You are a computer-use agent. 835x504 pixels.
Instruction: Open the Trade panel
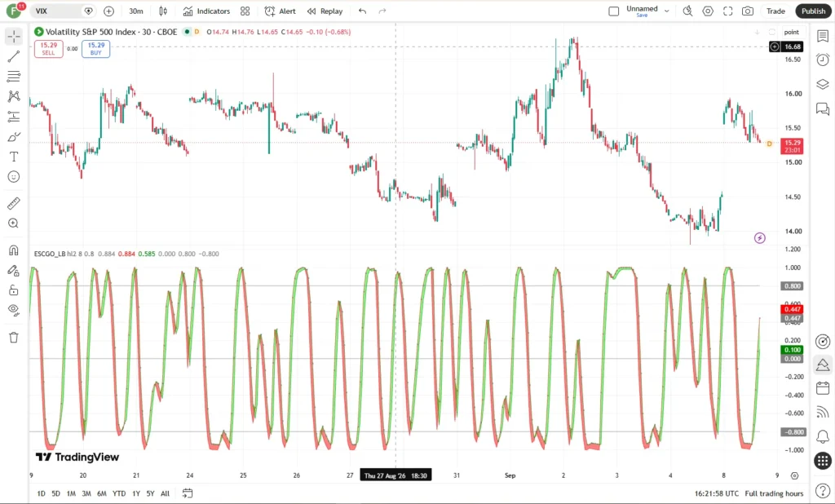coord(775,11)
